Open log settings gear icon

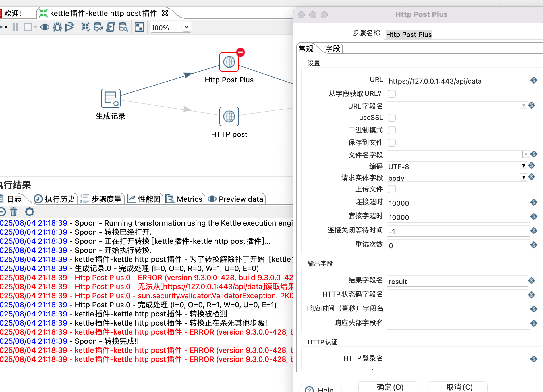pyautogui.click(x=29, y=212)
